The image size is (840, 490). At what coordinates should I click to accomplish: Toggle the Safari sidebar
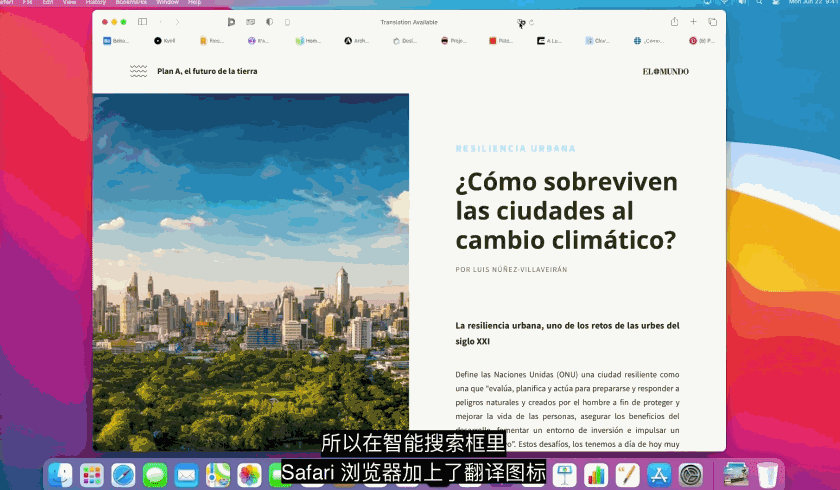[x=142, y=21]
